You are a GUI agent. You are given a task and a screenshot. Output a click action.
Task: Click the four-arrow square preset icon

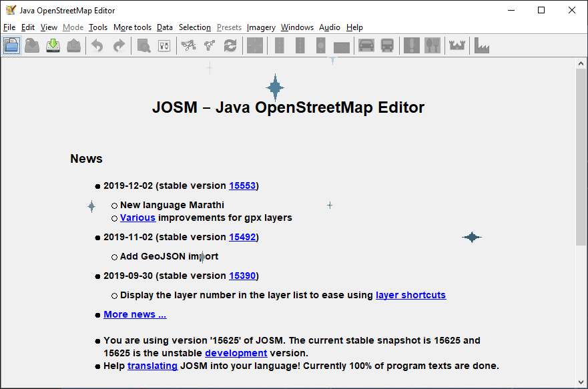coord(255,46)
